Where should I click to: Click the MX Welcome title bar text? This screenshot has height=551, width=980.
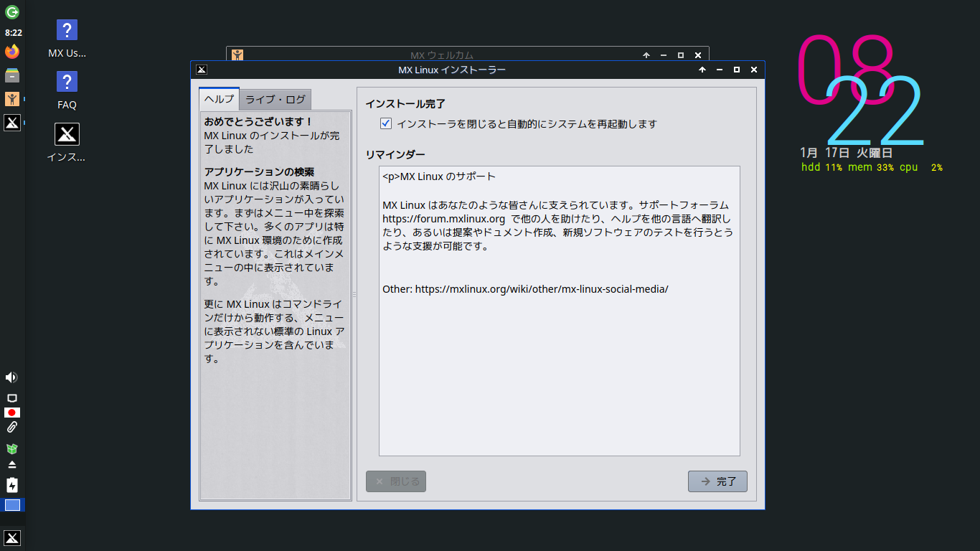click(x=442, y=55)
